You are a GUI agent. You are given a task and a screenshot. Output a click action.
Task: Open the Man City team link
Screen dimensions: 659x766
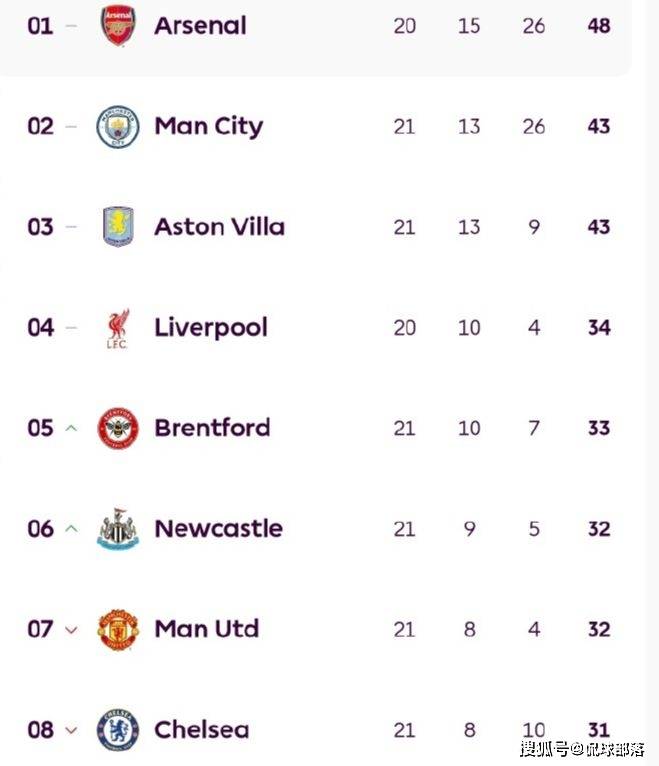pyautogui.click(x=208, y=127)
